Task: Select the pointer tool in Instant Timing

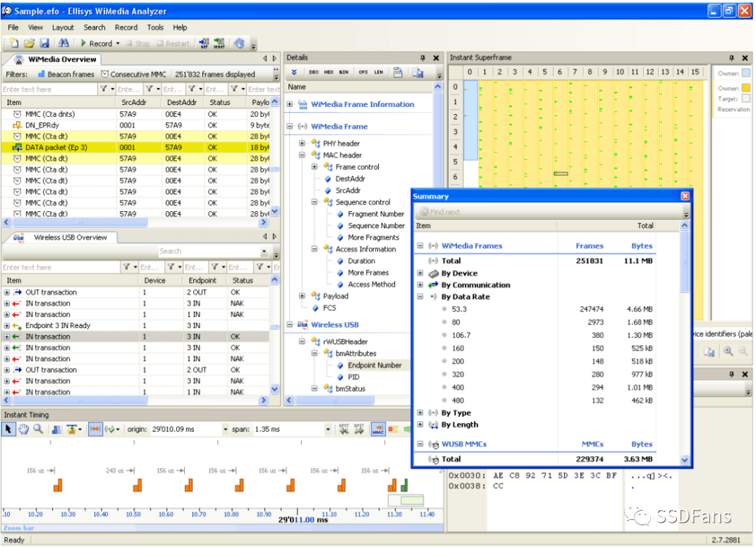Action: click(8, 429)
